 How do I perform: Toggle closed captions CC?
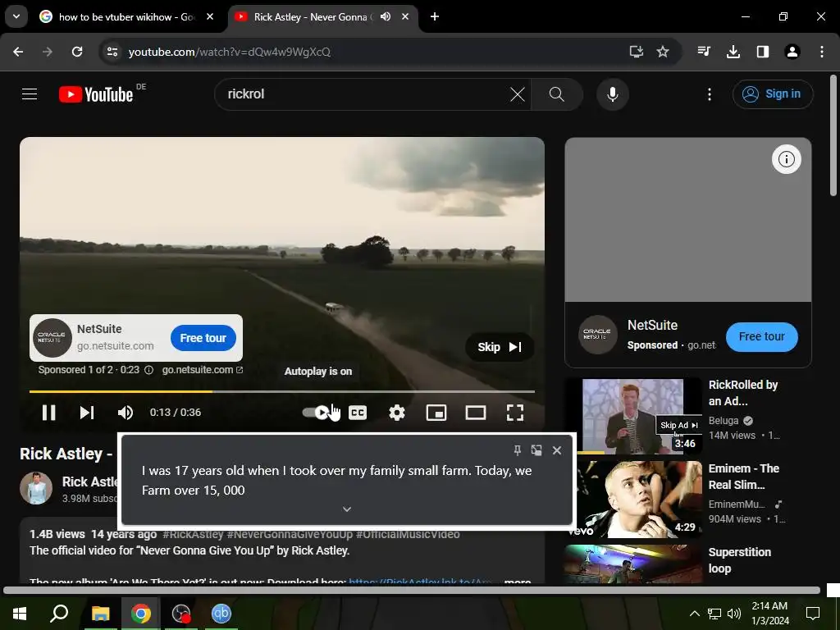[358, 413]
